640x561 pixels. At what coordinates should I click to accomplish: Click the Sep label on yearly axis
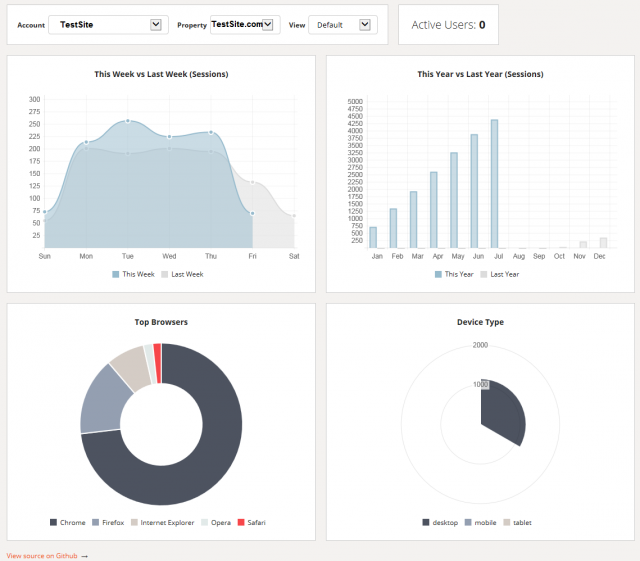539,256
